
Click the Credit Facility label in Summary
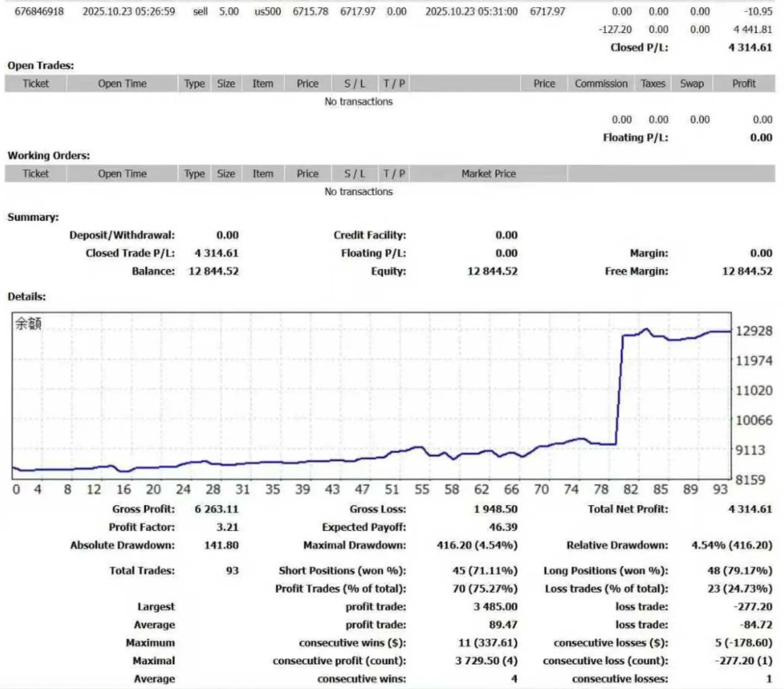pyautogui.click(x=370, y=235)
